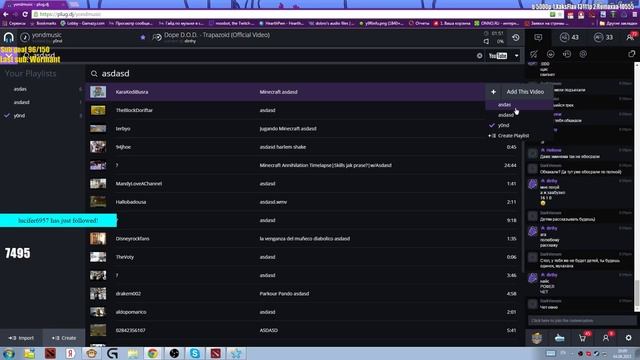
Task: Click the current song title Dope D.O.D.
Action: pos(217,35)
